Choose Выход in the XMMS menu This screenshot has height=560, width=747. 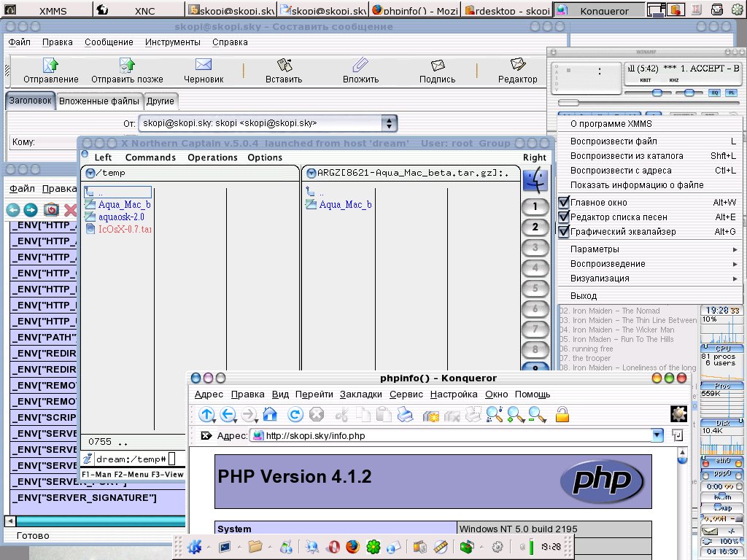pyautogui.click(x=649, y=296)
